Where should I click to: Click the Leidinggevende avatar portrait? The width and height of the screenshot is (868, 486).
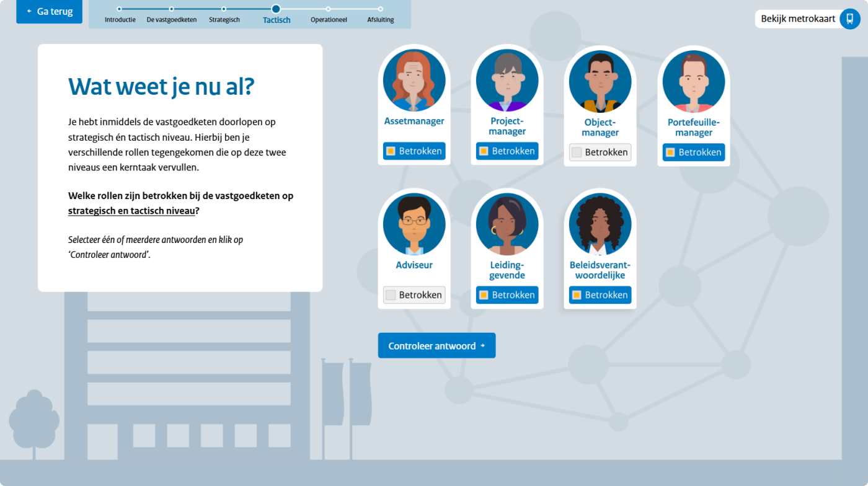coord(507,224)
